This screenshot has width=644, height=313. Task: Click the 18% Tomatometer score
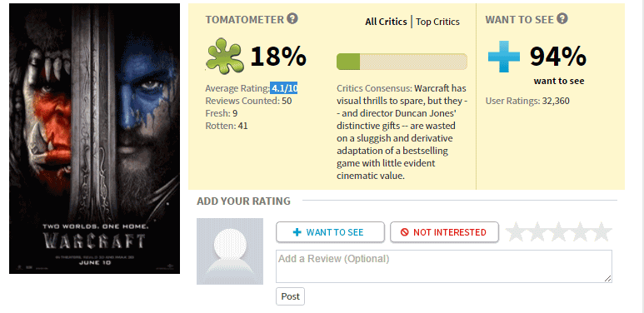(x=278, y=57)
